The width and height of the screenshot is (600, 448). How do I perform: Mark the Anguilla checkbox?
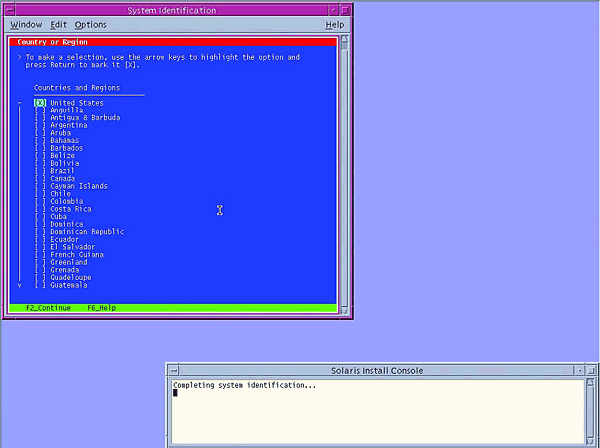(40, 110)
